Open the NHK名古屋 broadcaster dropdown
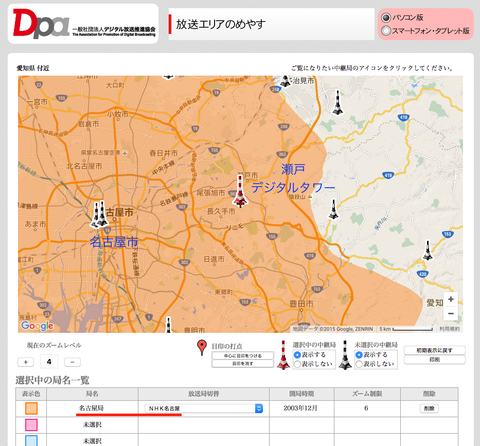The height and width of the screenshot is (446, 480). 204,408
